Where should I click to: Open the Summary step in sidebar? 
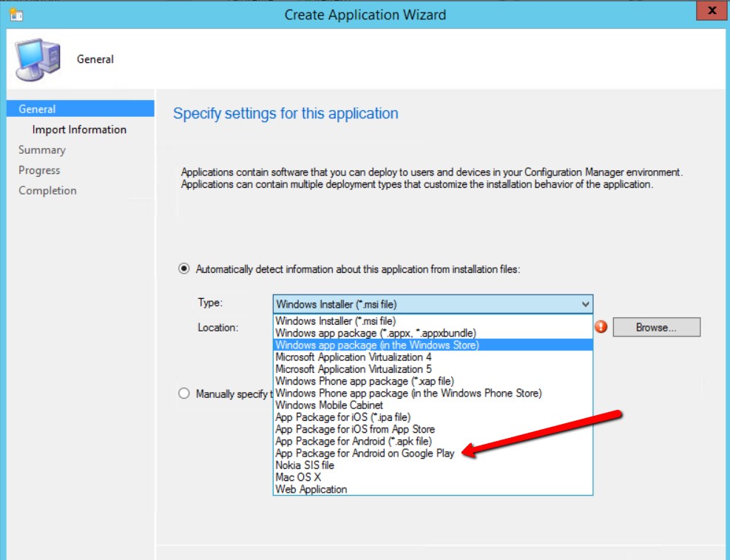pos(42,149)
